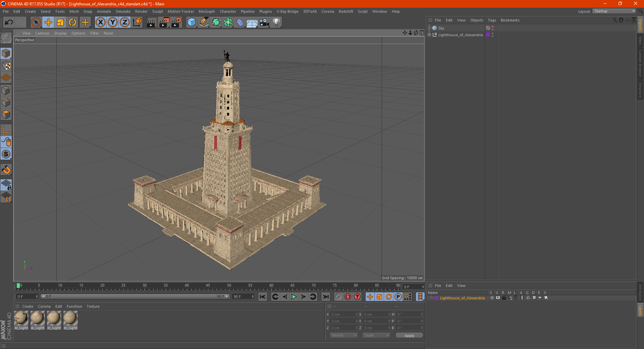The height and width of the screenshot is (349, 644).
Task: Open the Array modeling object icon
Action: pos(228,22)
